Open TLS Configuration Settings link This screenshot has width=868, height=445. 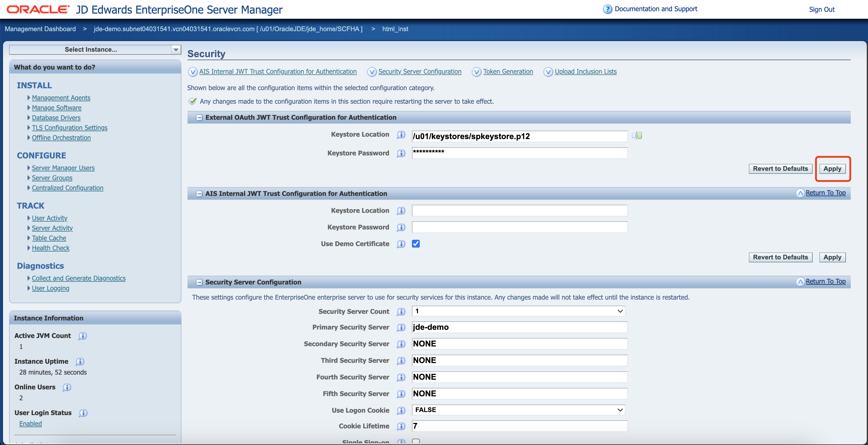tap(70, 128)
